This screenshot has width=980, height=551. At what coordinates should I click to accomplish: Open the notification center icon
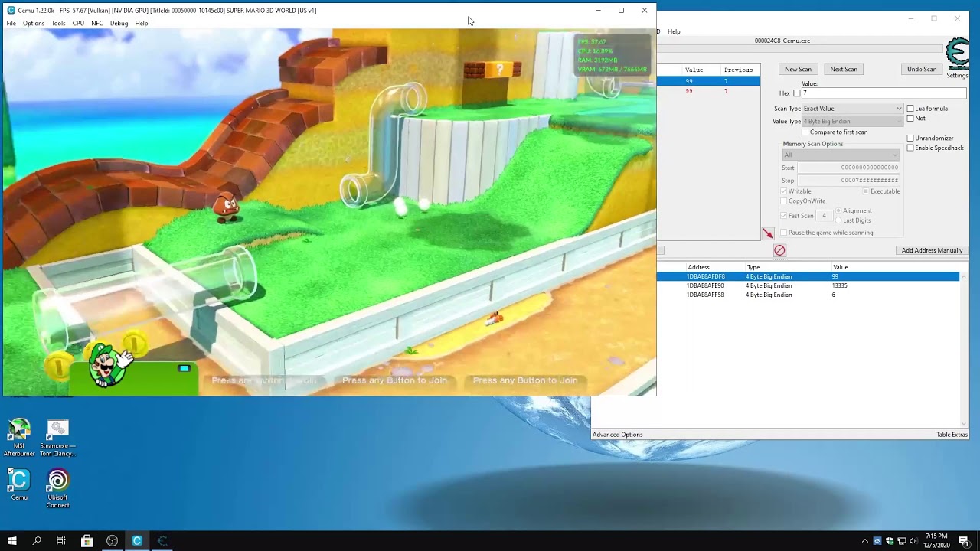[965, 541]
